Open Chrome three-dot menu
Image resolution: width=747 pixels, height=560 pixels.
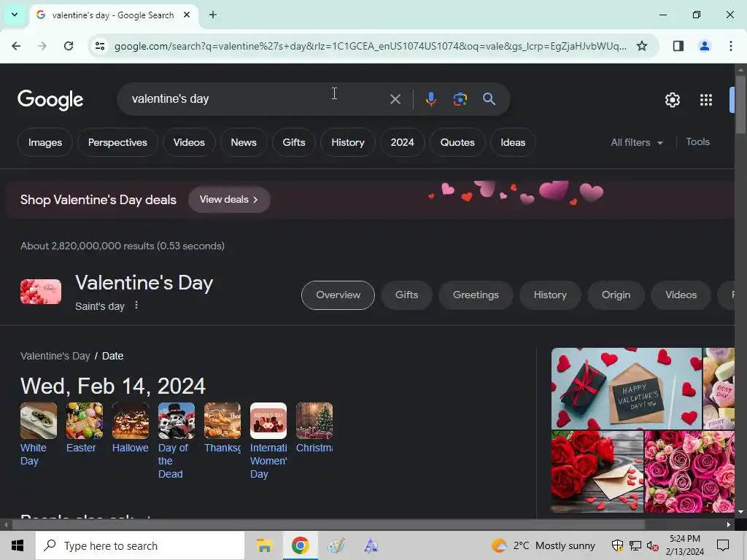(730, 46)
